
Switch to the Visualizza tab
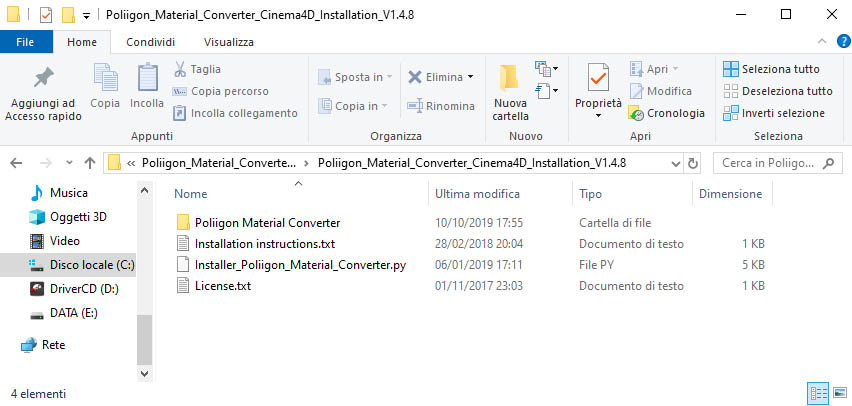point(229,42)
